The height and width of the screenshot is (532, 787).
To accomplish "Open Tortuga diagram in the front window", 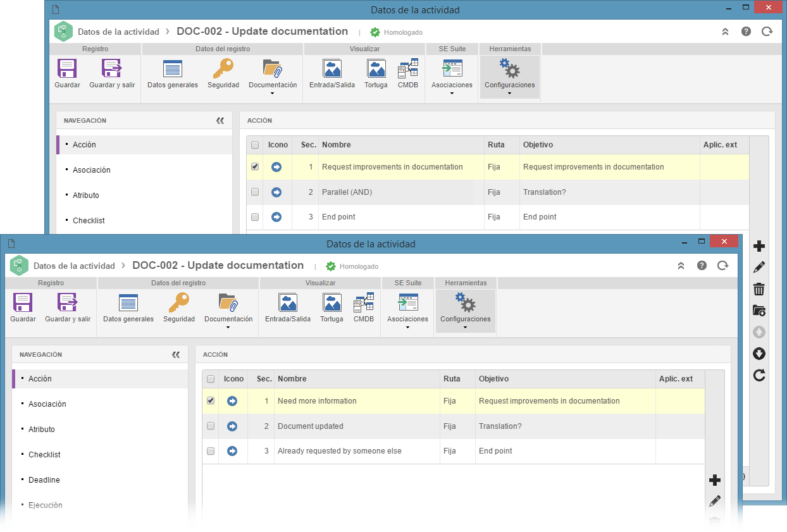I will point(332,307).
